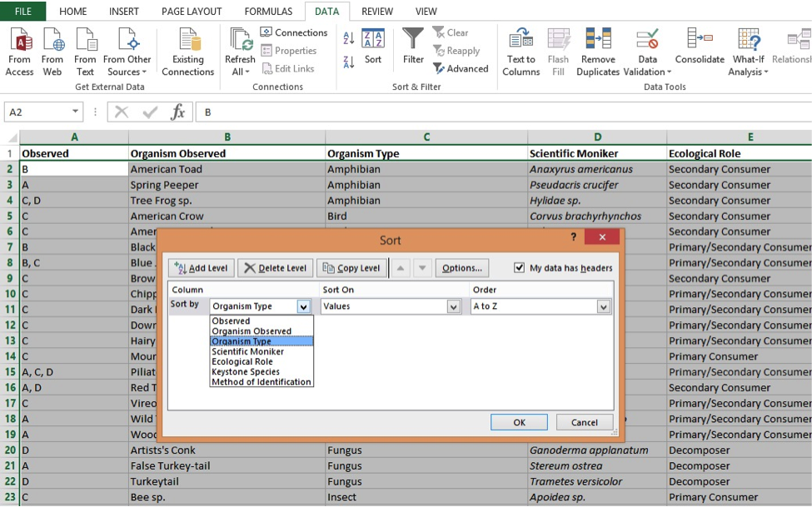Click the Insert Function fx icon
812x507 pixels.
tap(177, 112)
